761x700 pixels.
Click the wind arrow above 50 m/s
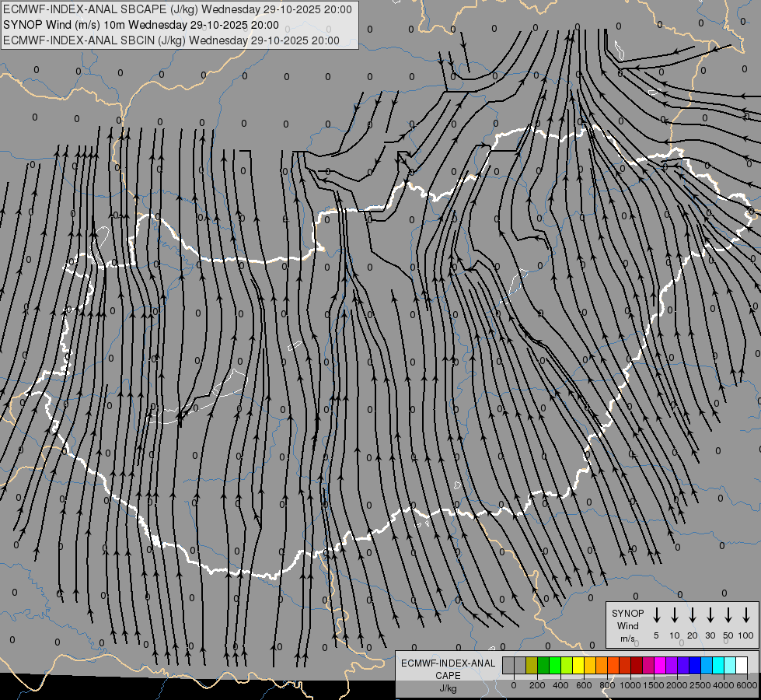(x=728, y=615)
